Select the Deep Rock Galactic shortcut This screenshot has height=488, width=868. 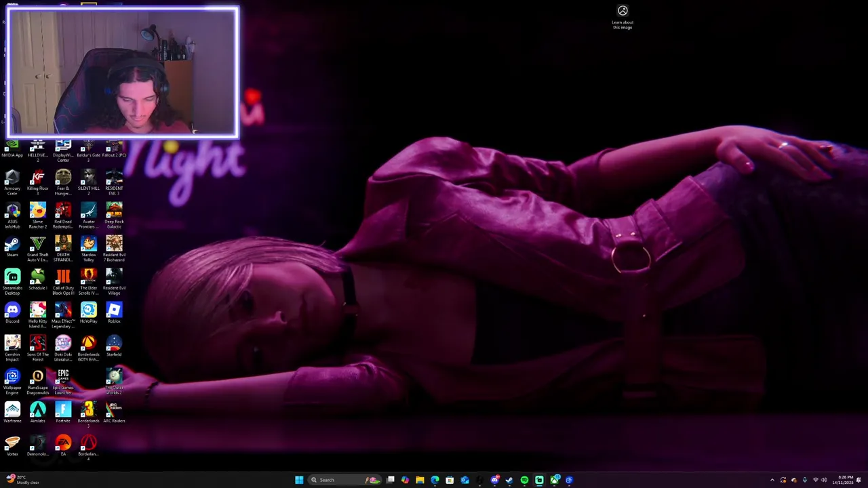tap(114, 216)
